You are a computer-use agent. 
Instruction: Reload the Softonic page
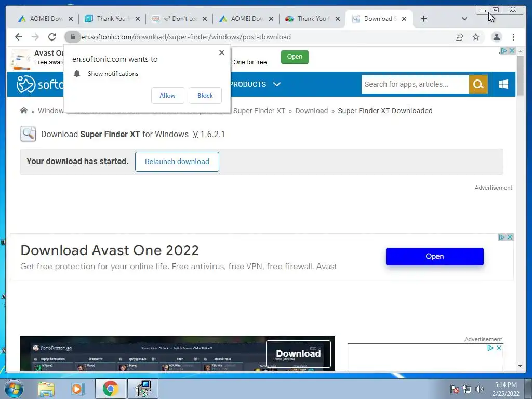click(52, 37)
